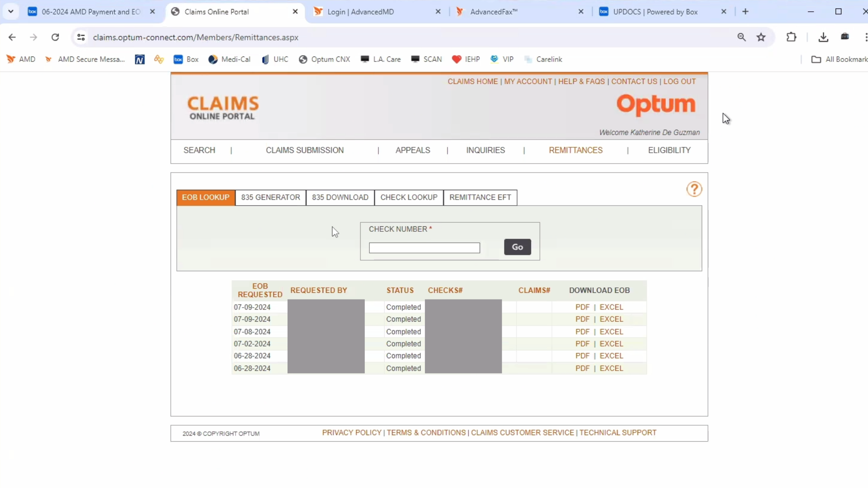Bookmark this page with star icon
The image size is (868, 488).
pyautogui.click(x=761, y=38)
